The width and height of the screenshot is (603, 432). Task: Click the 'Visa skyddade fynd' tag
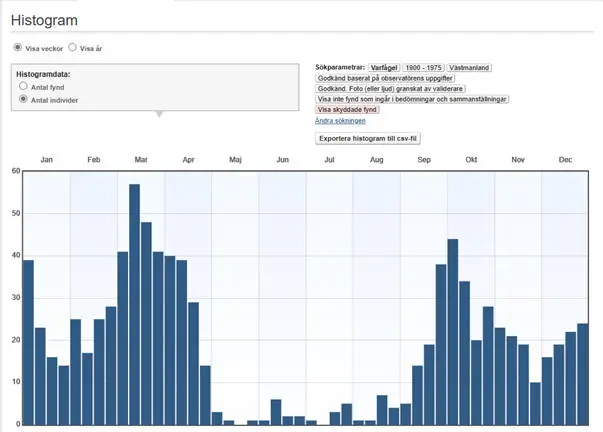(347, 110)
